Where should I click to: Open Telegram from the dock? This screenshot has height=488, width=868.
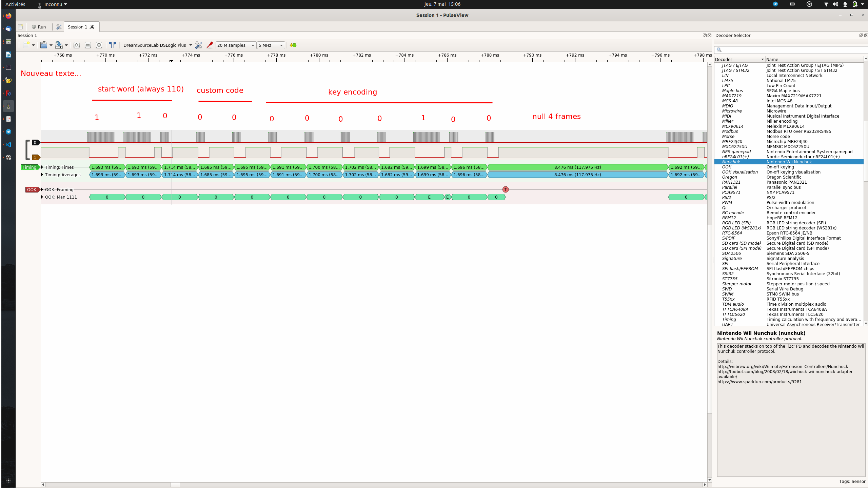8,131
